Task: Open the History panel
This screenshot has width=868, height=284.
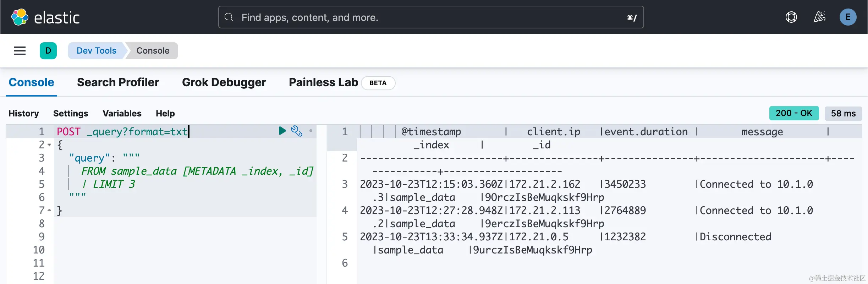Action: (x=24, y=113)
